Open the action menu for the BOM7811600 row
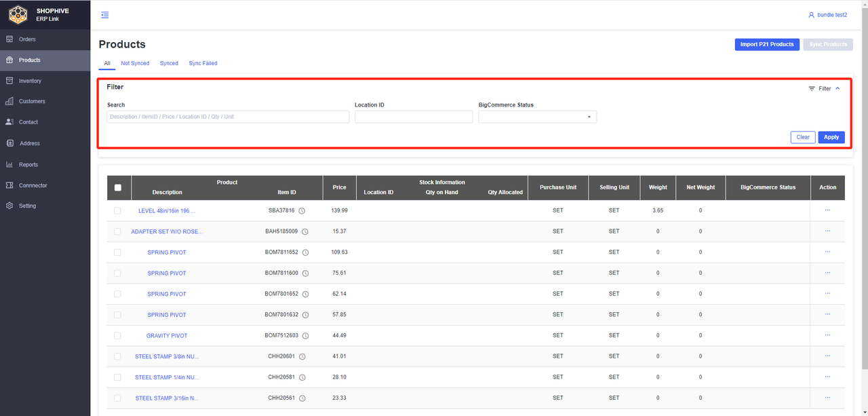The width and height of the screenshot is (868, 416). point(827,273)
